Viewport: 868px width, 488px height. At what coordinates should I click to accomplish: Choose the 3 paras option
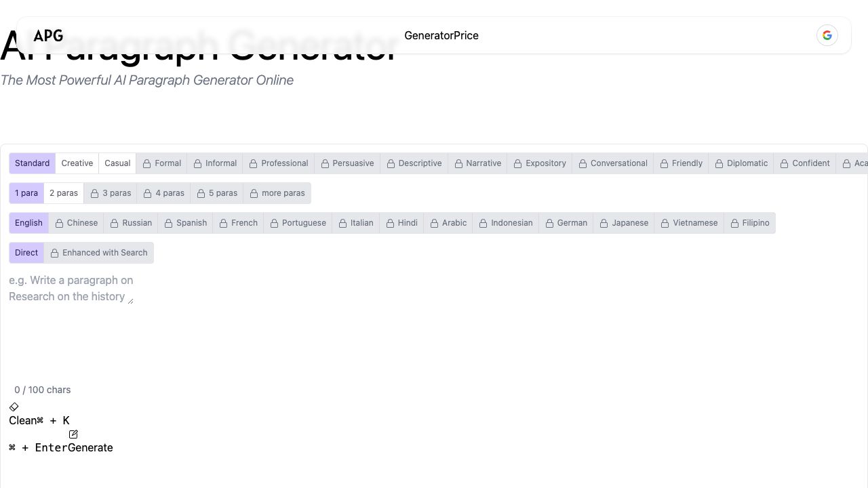tap(111, 193)
